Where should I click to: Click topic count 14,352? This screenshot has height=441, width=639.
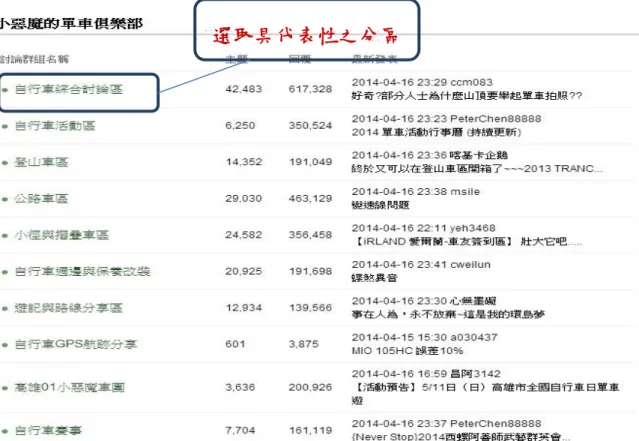244,162
